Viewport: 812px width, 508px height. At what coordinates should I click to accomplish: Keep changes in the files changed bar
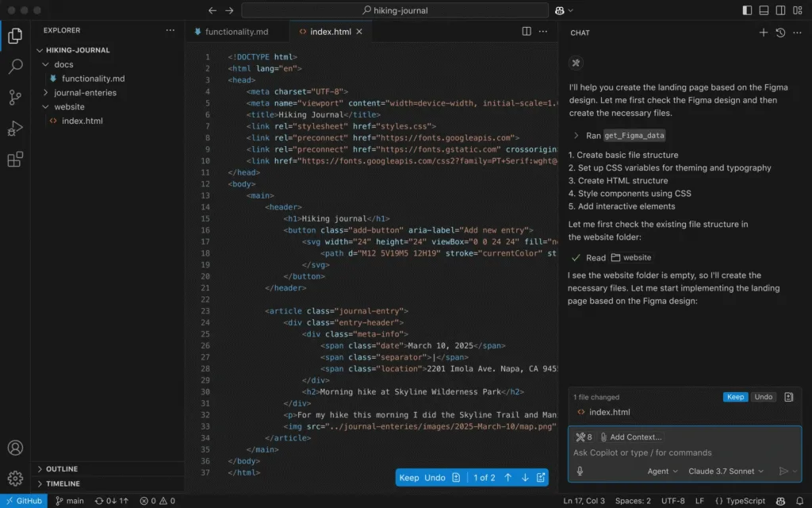coord(735,397)
